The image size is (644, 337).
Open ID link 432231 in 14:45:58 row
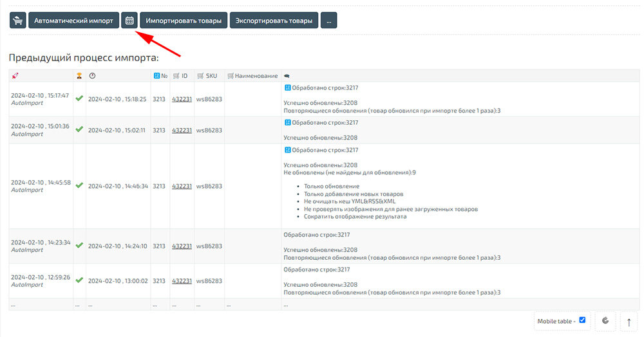point(182,186)
